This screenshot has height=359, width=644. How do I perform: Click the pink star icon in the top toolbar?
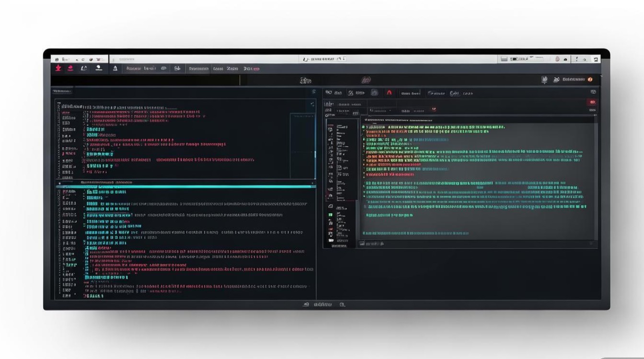[x=57, y=68]
